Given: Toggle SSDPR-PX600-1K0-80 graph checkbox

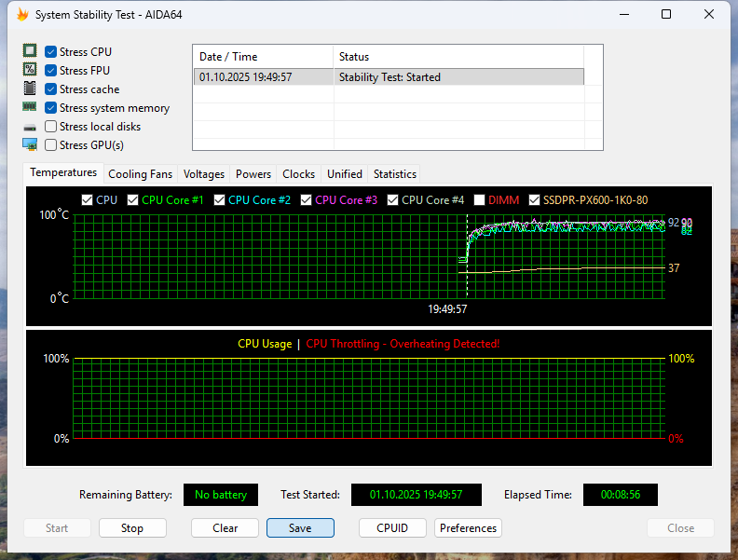Looking at the screenshot, I should point(534,200).
